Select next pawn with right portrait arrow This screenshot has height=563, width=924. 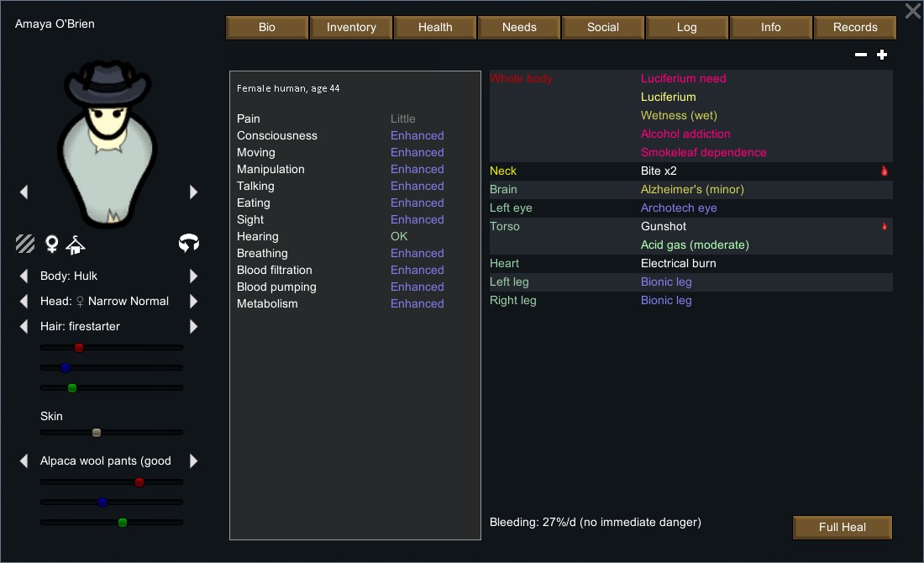(x=194, y=192)
